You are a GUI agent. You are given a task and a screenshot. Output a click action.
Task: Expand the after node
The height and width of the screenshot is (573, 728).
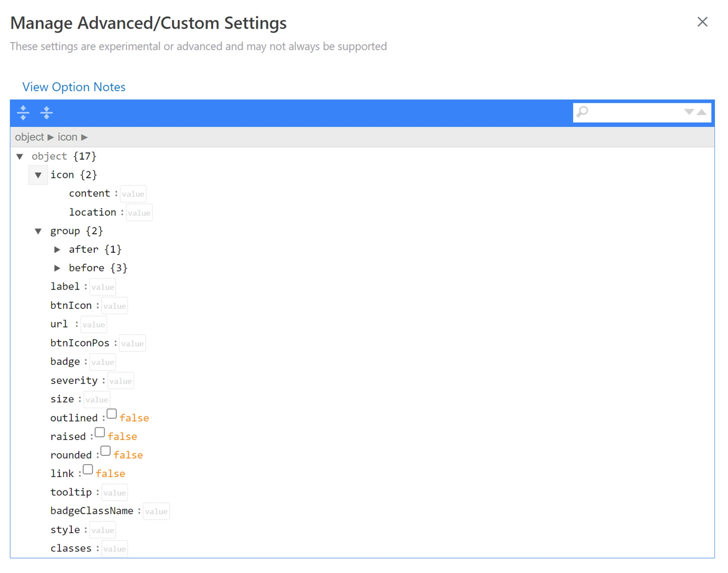pyautogui.click(x=57, y=250)
